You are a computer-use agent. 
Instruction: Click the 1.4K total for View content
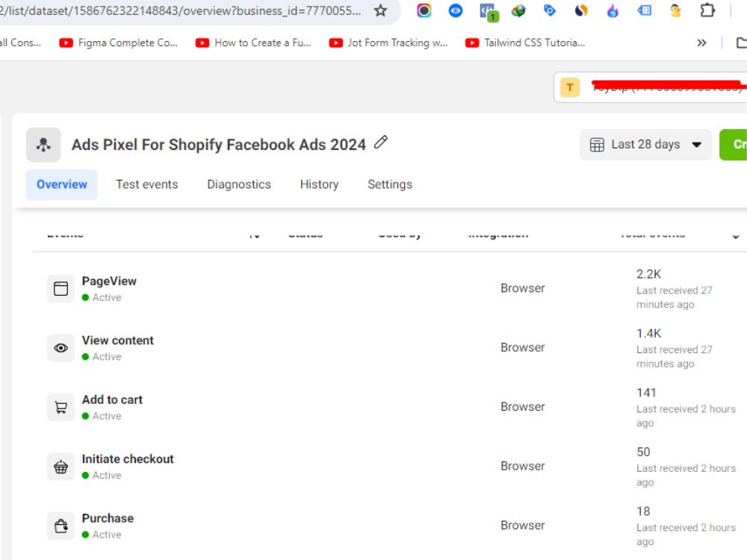coord(649,333)
